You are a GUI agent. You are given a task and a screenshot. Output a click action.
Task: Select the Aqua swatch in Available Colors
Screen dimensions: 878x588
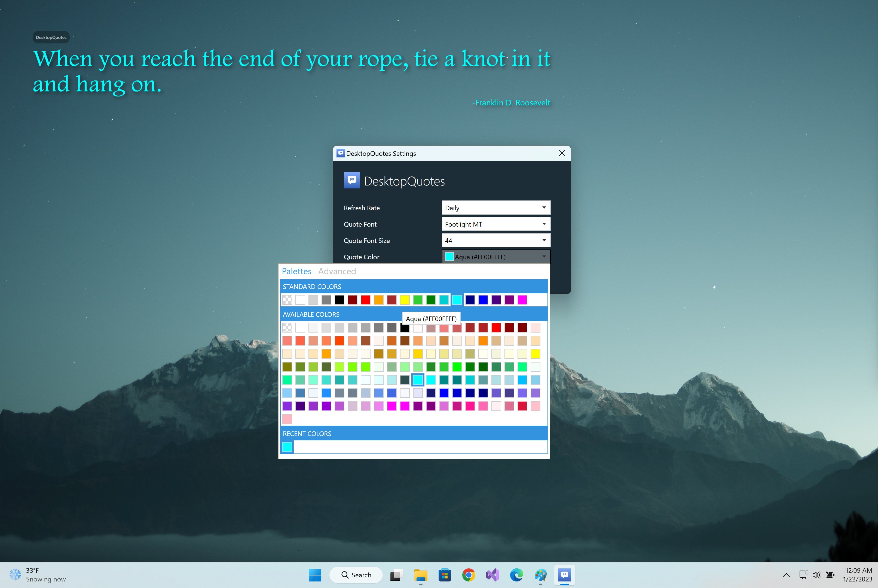click(x=418, y=379)
